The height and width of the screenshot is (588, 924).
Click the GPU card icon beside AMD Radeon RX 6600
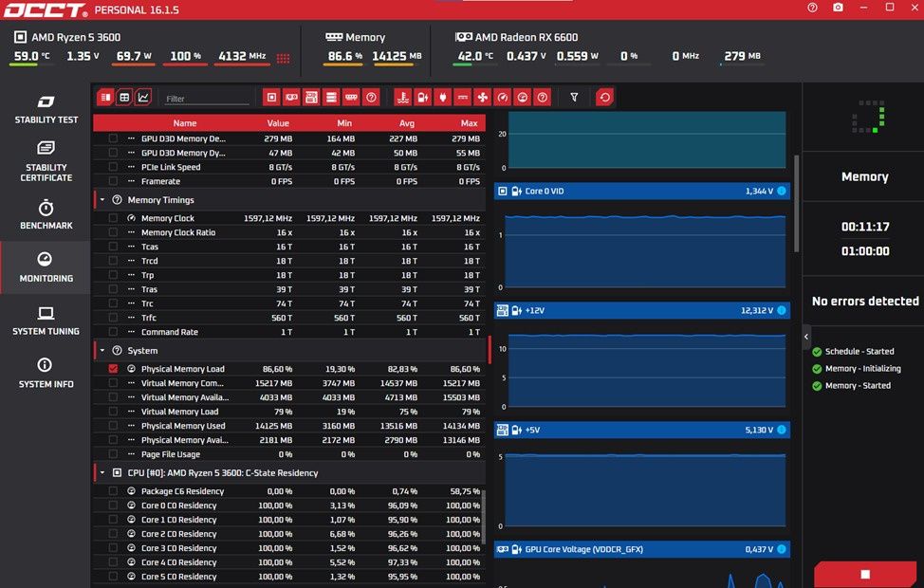463,37
